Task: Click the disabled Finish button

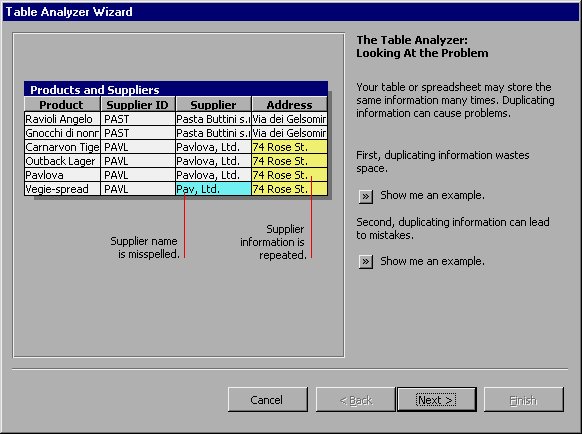Action: point(523,400)
